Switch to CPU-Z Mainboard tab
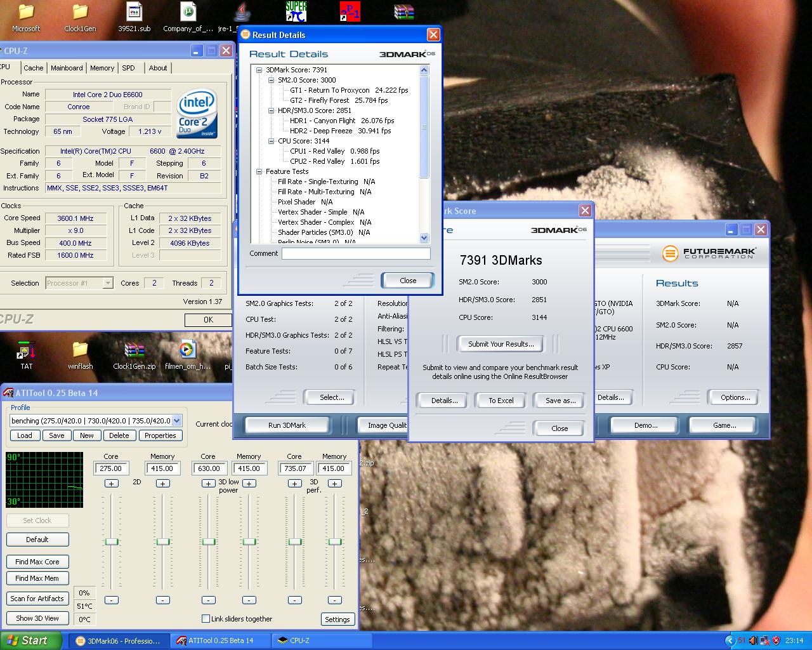Viewport: 812px width, 650px height. click(67, 68)
